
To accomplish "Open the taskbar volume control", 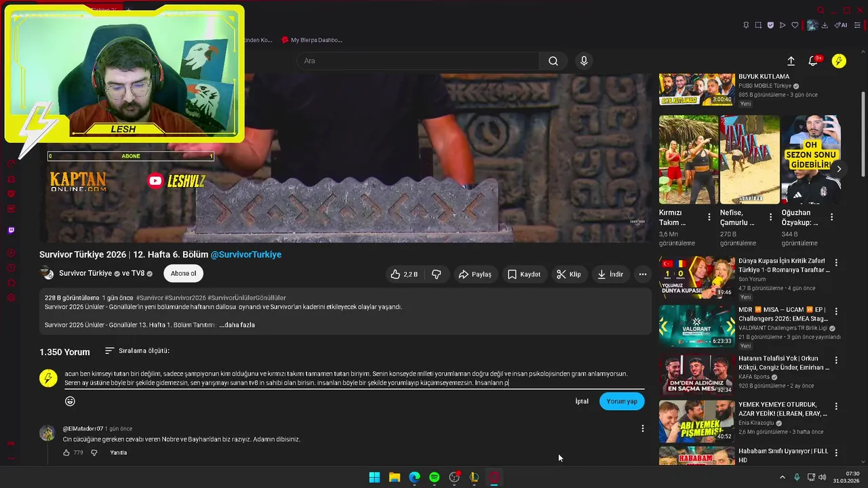I will (822, 477).
